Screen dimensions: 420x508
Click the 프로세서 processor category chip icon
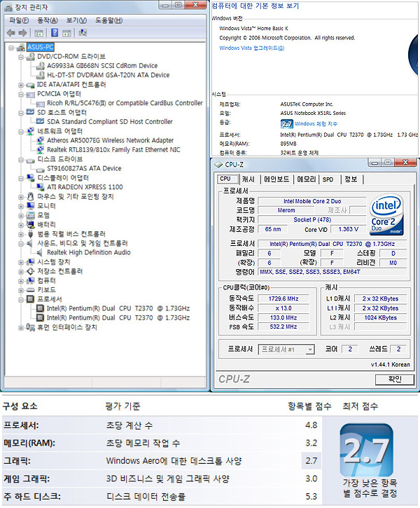click(30, 299)
